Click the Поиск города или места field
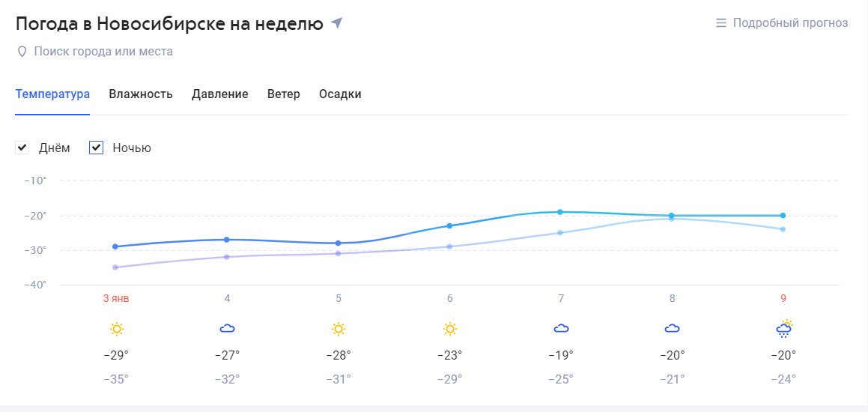The image size is (868, 412). click(103, 52)
